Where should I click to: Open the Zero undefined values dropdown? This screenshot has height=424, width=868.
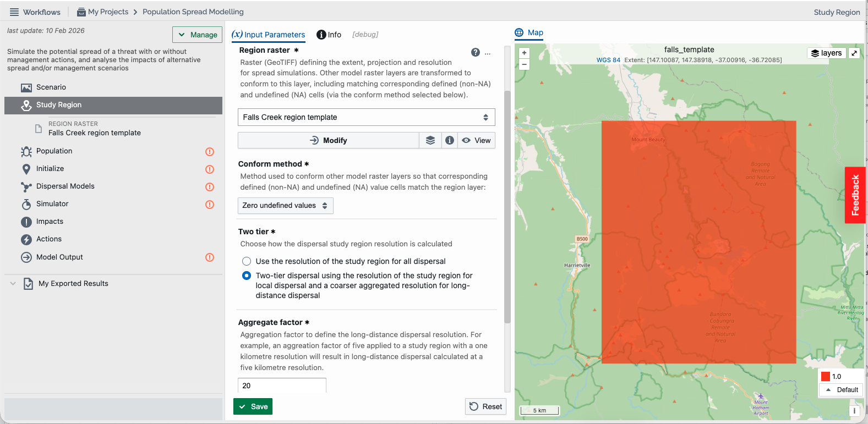click(x=286, y=206)
